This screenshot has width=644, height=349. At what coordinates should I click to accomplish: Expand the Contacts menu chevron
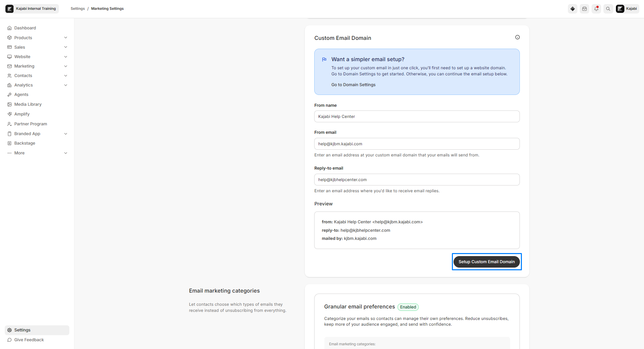click(x=66, y=76)
